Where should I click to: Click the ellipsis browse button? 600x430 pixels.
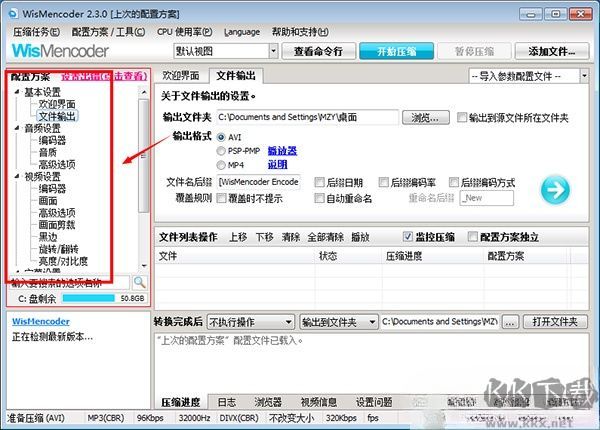tap(510, 322)
